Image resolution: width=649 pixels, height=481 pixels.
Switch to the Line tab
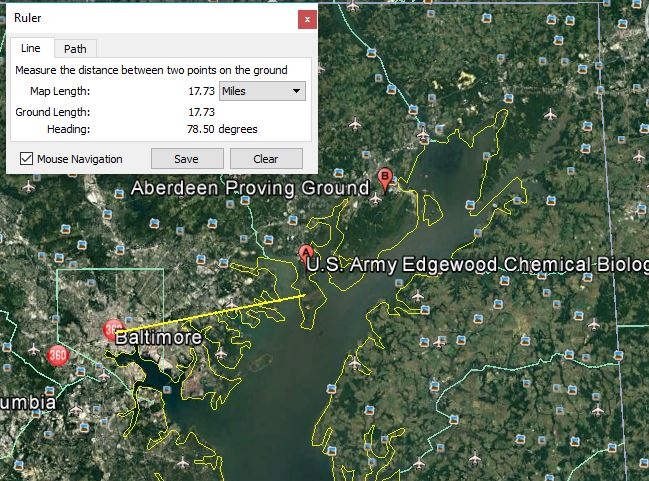[x=31, y=48]
